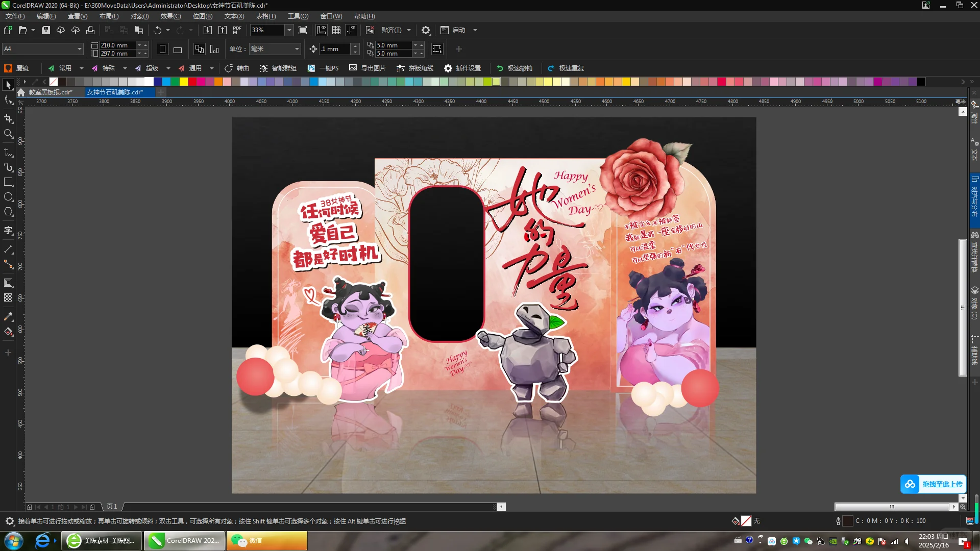Select the no-color X swatch
980x551 pixels.
(54, 82)
